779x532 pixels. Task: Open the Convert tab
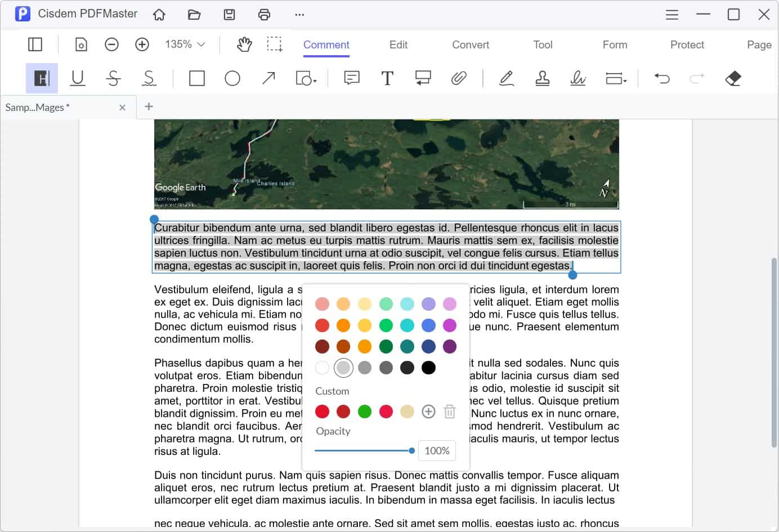pos(470,44)
